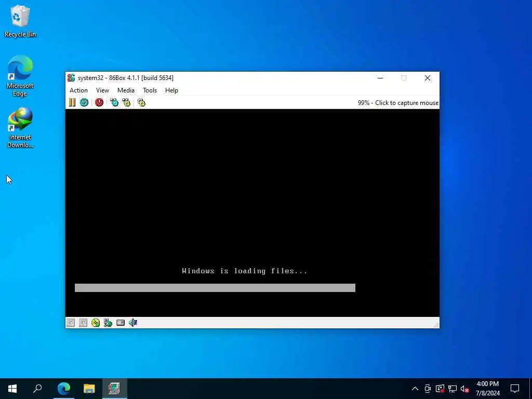Screen dimensions: 532x399
Task: Minimize the 86Box window
Action: click(380, 78)
